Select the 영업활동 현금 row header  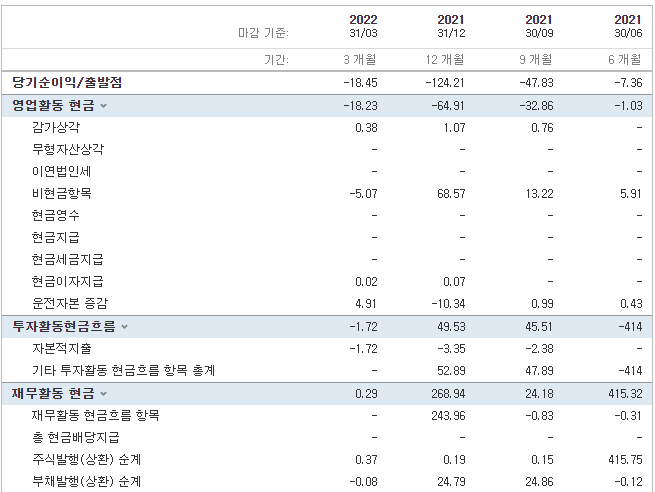(x=53, y=106)
